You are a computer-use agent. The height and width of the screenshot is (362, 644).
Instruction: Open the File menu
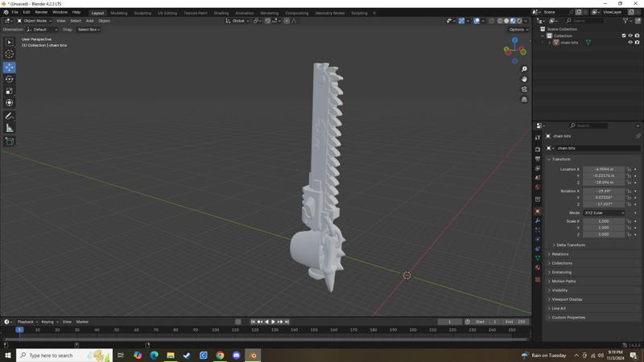[x=14, y=12]
